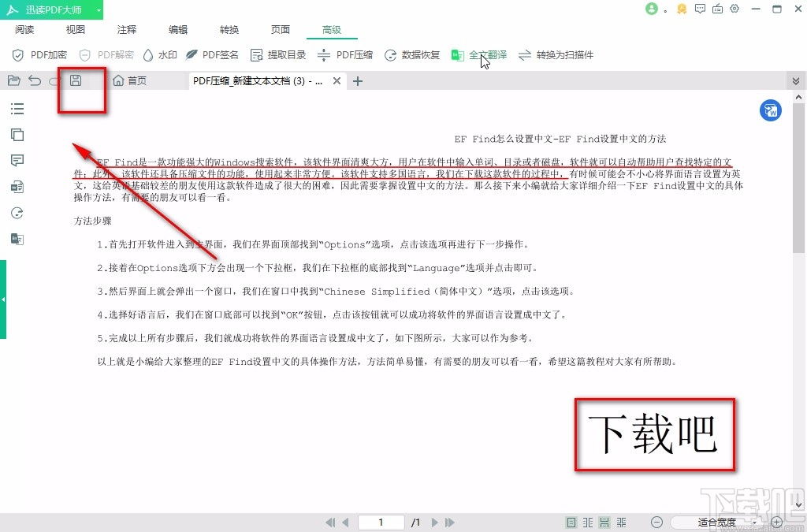The height and width of the screenshot is (532, 807).
Task: Open the comments panel icon
Action: [x=17, y=160]
